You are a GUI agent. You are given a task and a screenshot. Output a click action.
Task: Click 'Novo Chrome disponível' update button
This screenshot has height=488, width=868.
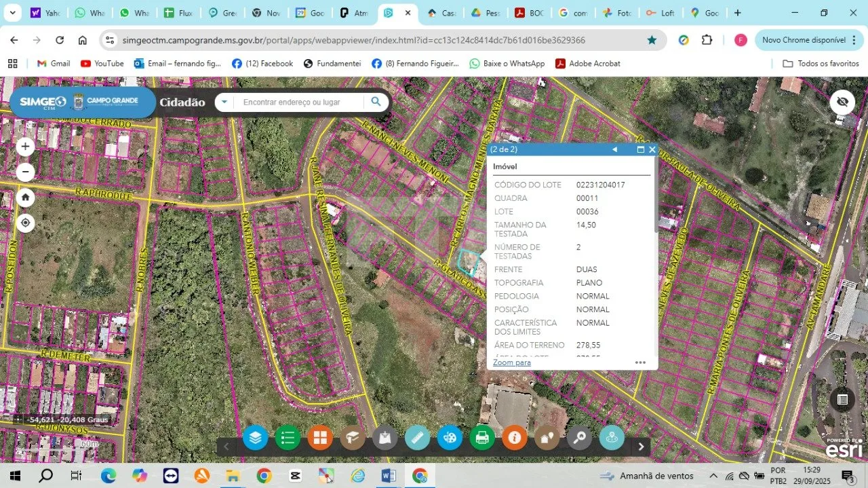tap(804, 40)
